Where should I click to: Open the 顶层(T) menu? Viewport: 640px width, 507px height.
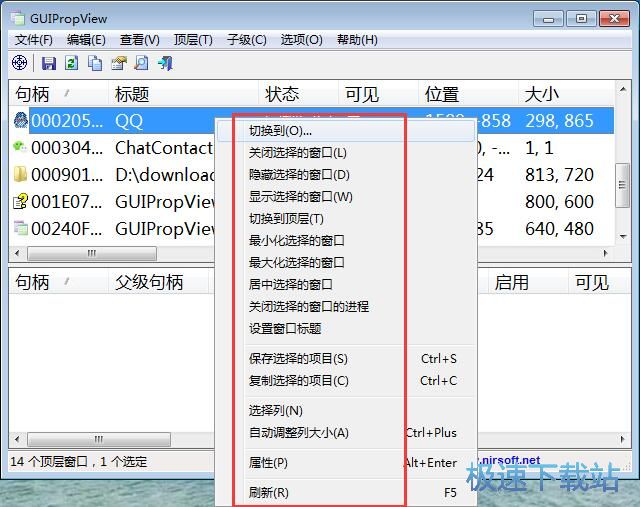pos(193,40)
